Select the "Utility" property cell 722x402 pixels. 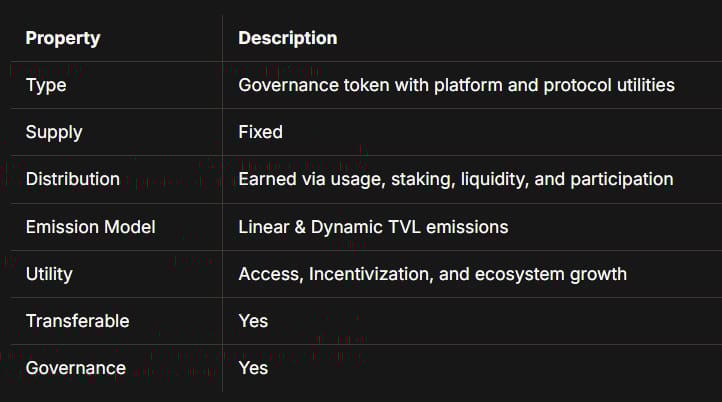click(x=48, y=274)
